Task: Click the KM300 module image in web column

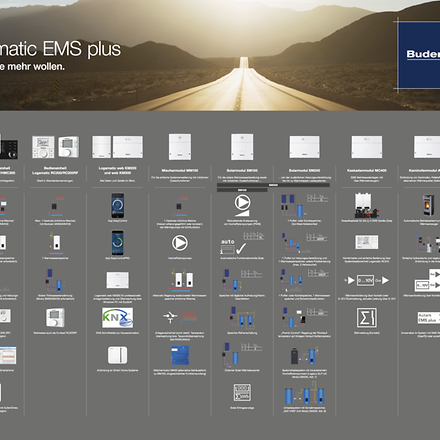Action: (117, 280)
